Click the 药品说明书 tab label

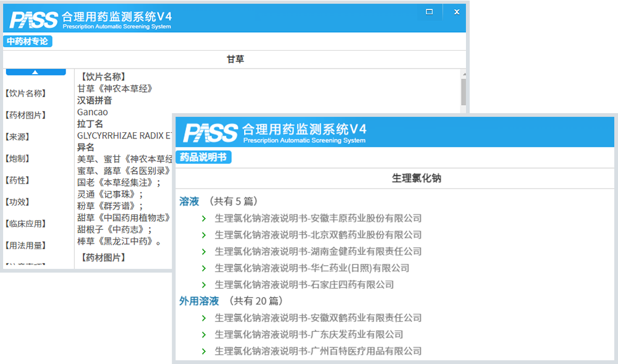(203, 158)
